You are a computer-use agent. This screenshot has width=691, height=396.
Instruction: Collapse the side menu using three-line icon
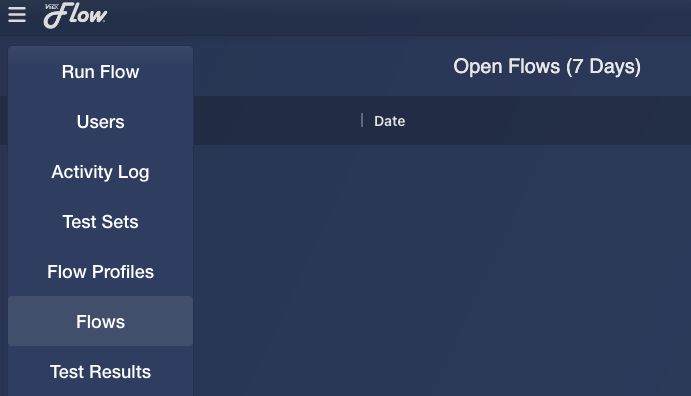17,15
